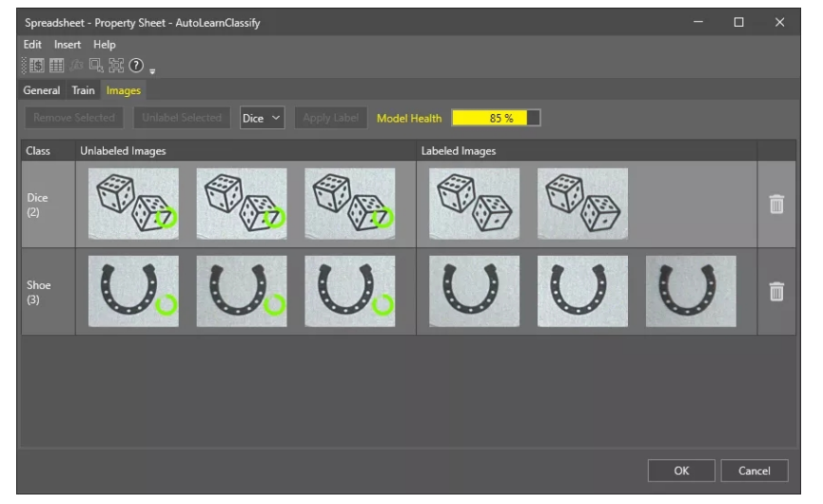The image size is (823, 504).
Task: Select the second unlabeled Shoe image
Action: (242, 291)
